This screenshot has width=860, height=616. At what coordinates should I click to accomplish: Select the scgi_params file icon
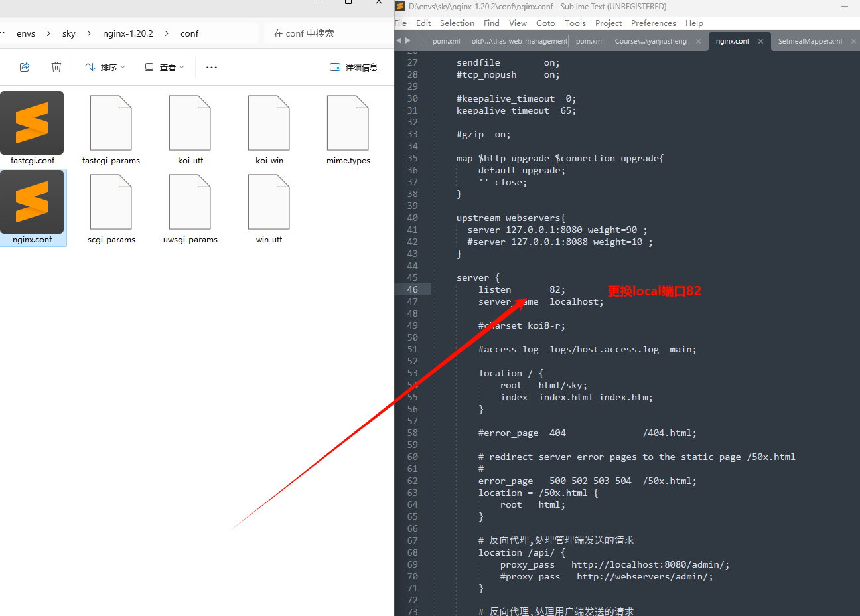pyautogui.click(x=111, y=202)
